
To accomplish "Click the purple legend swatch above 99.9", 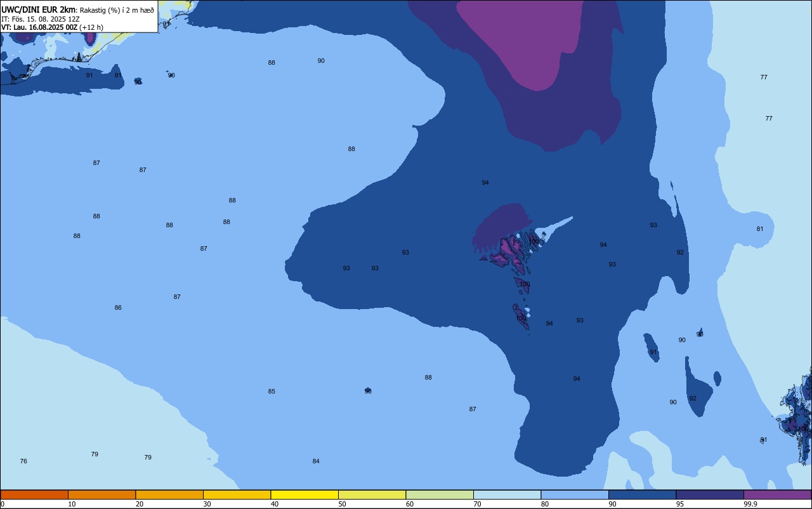I will [x=777, y=494].
